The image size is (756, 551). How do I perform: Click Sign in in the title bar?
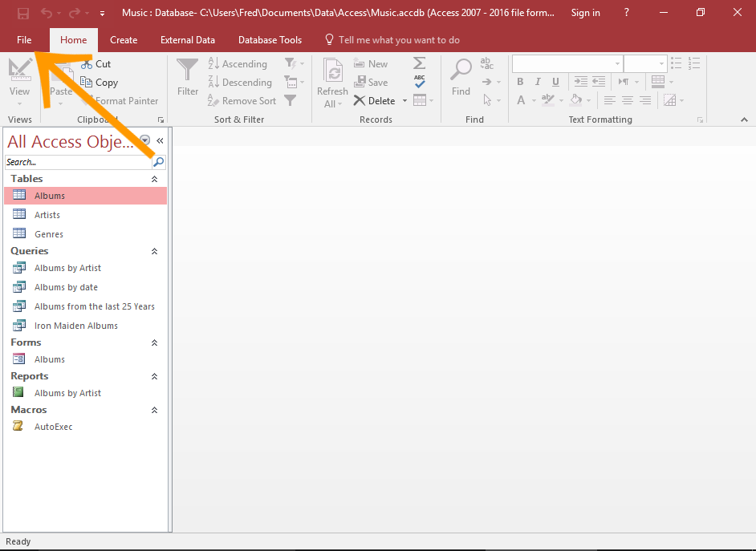(x=586, y=13)
